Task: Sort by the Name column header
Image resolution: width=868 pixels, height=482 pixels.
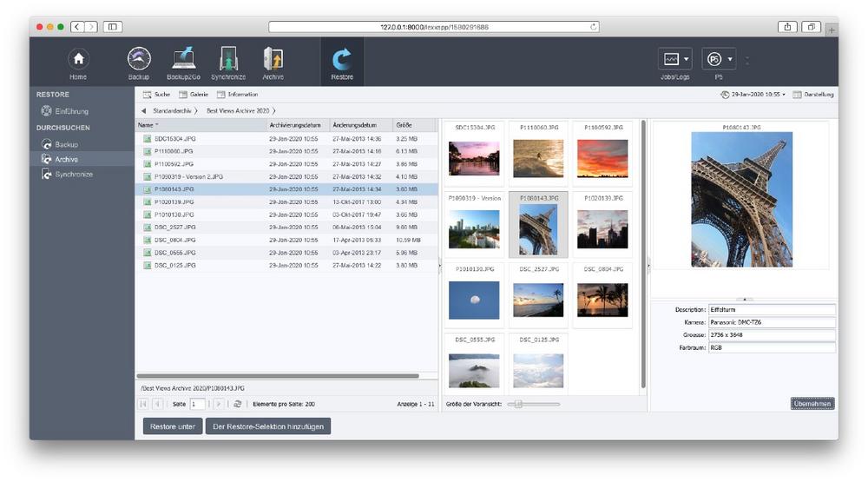Action: [x=201, y=125]
